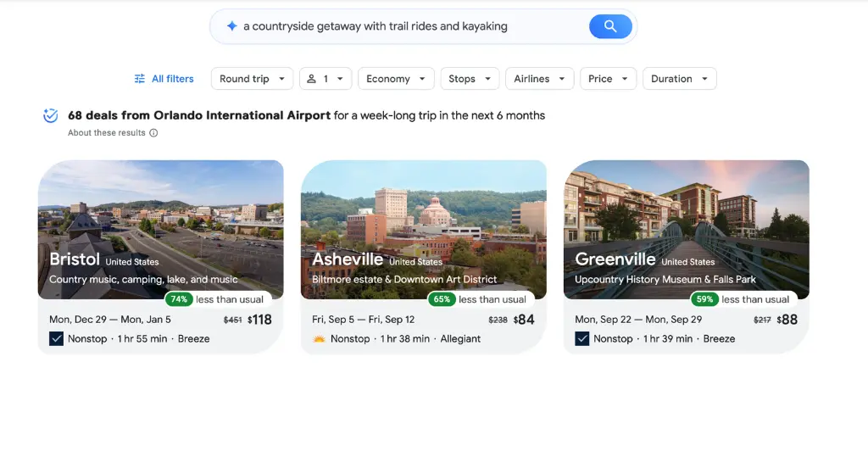
Task: Click Mon, Sep 22 — Mon, Sep 29 dates
Action: [x=638, y=320]
